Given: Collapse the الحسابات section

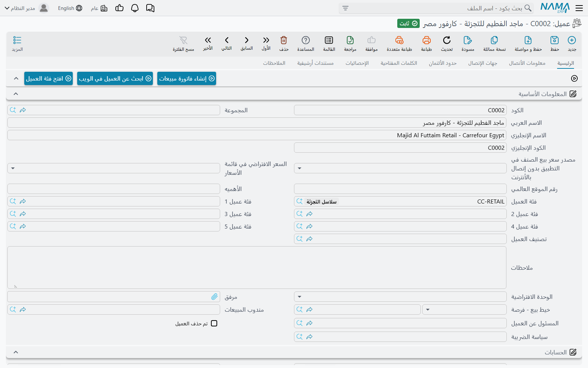Looking at the screenshot, I should pyautogui.click(x=16, y=352).
